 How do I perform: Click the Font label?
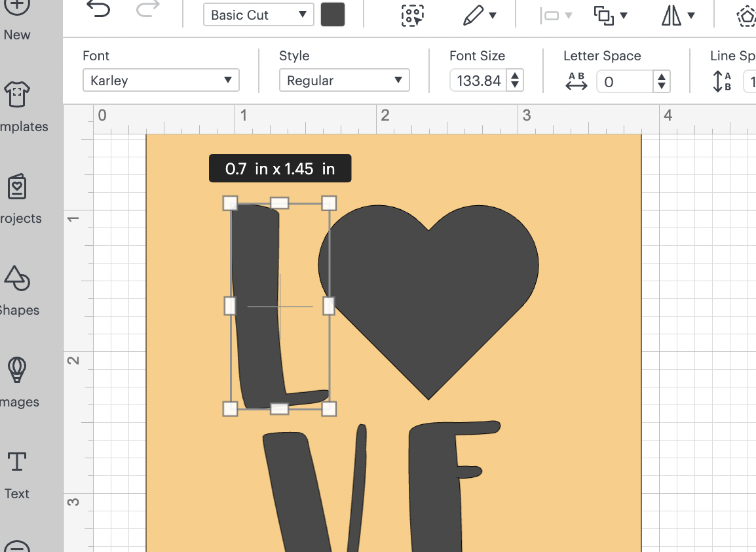click(96, 56)
